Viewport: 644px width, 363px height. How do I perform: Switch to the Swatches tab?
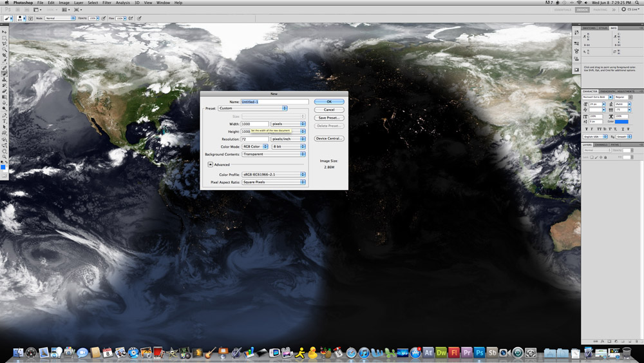pyautogui.click(x=589, y=28)
